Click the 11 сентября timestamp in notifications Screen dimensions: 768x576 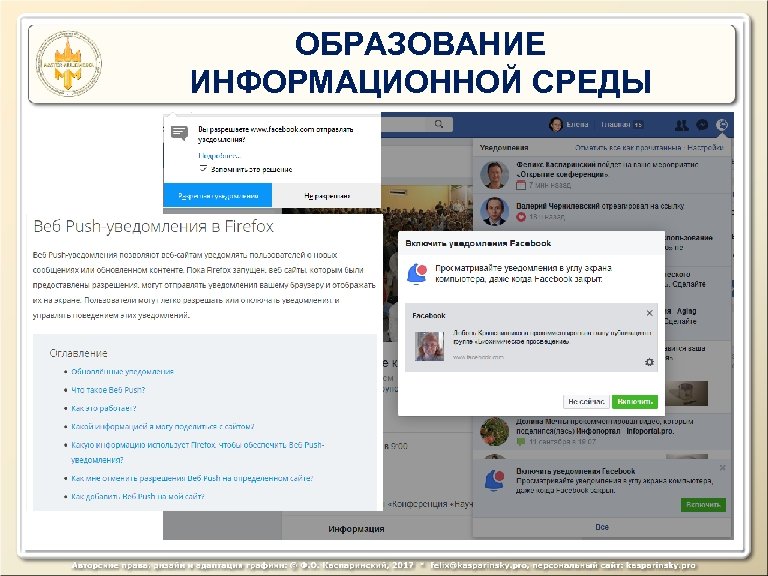(x=562, y=442)
